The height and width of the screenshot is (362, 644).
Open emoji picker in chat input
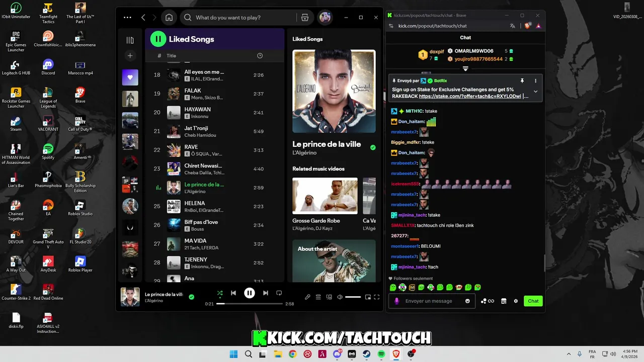click(467, 301)
